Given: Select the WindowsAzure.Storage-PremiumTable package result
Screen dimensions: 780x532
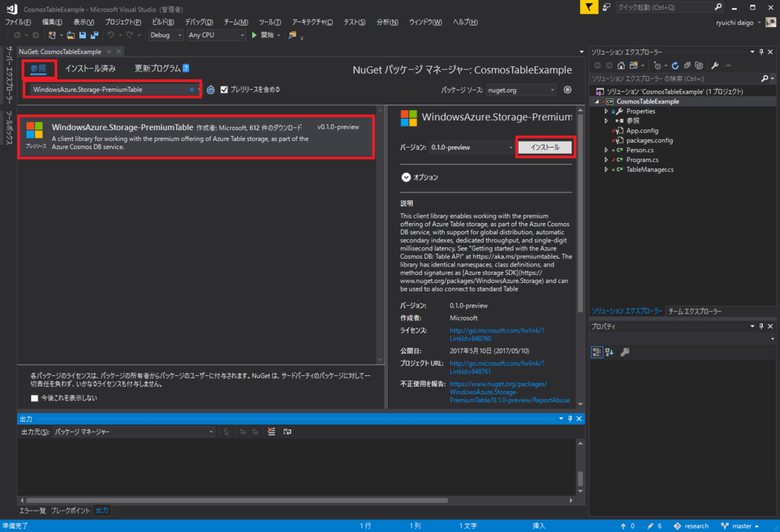Looking at the screenshot, I should (x=196, y=137).
